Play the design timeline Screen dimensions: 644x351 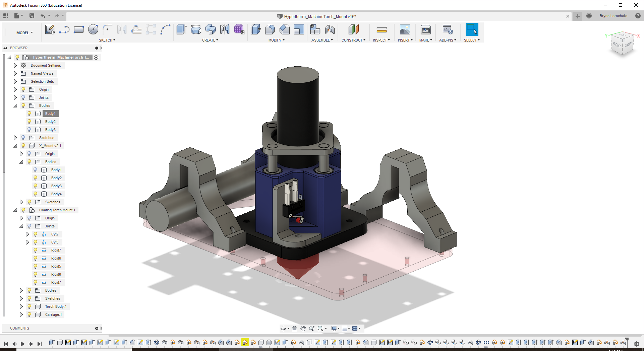click(22, 344)
